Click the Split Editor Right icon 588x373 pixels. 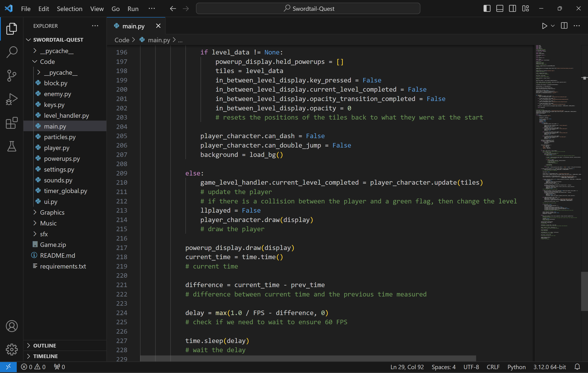564,26
